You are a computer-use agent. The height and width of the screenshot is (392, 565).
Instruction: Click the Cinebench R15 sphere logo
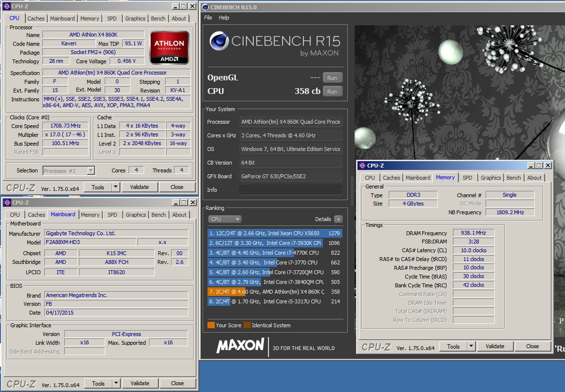[219, 41]
